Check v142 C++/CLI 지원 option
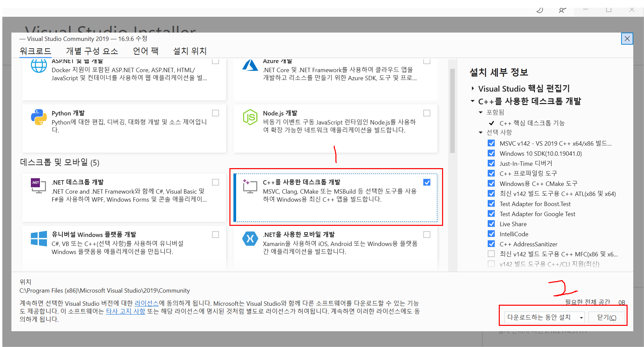Screen dimensions: 644x347 (491, 264)
